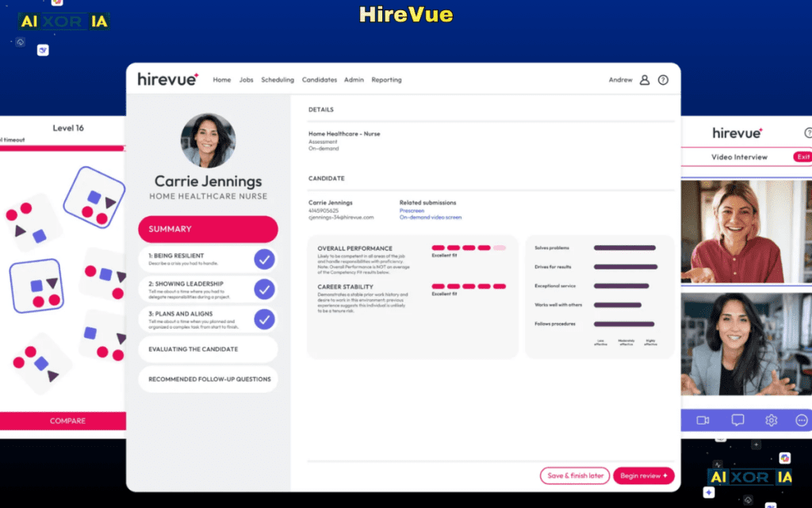Click the Overall Performance rating bar

(x=469, y=248)
